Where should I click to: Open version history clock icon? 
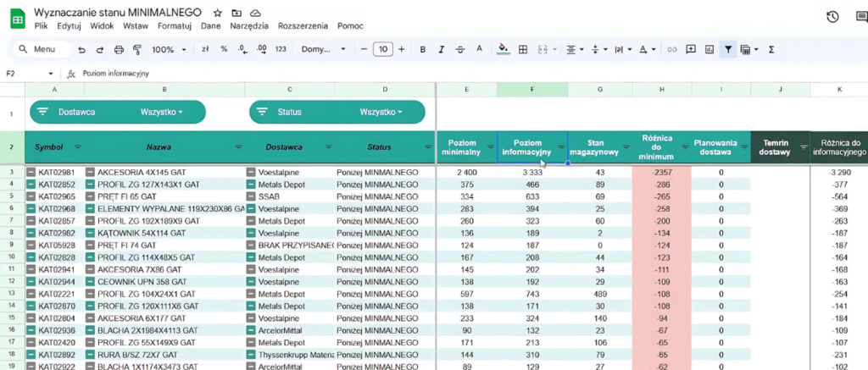coord(832,17)
